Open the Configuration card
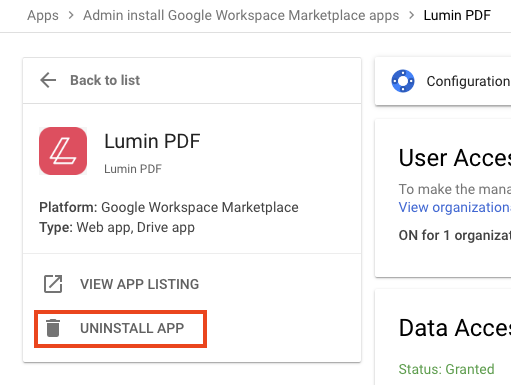Viewport: 511px width, 385px height. pos(443,81)
